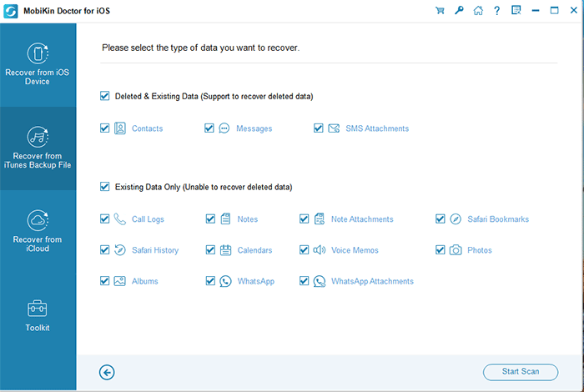Viewport: 584px width, 392px height.
Task: Toggle the Safari History checkbox
Action: click(104, 249)
